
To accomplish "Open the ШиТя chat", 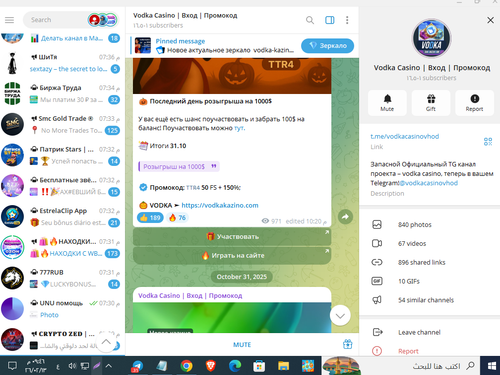I will click(62, 63).
